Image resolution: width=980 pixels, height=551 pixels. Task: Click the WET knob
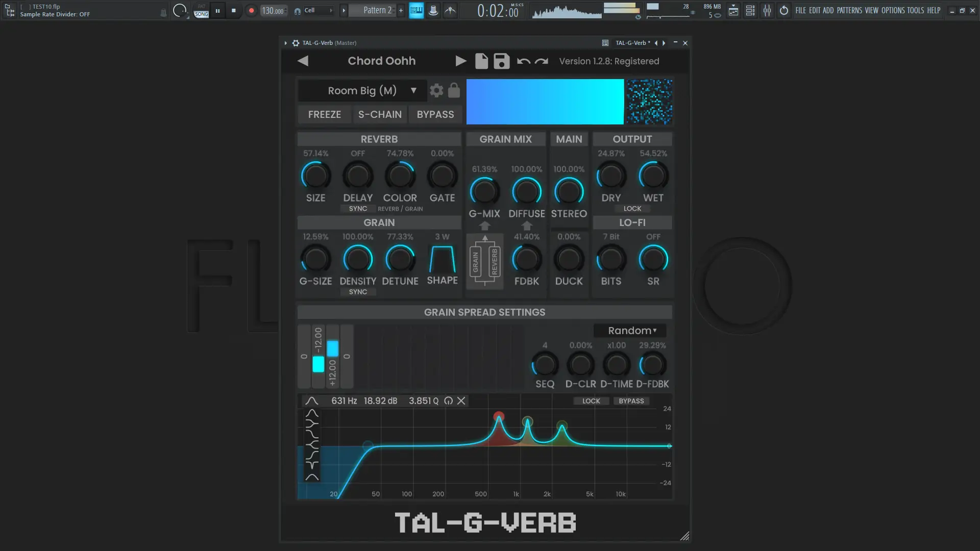pyautogui.click(x=653, y=176)
